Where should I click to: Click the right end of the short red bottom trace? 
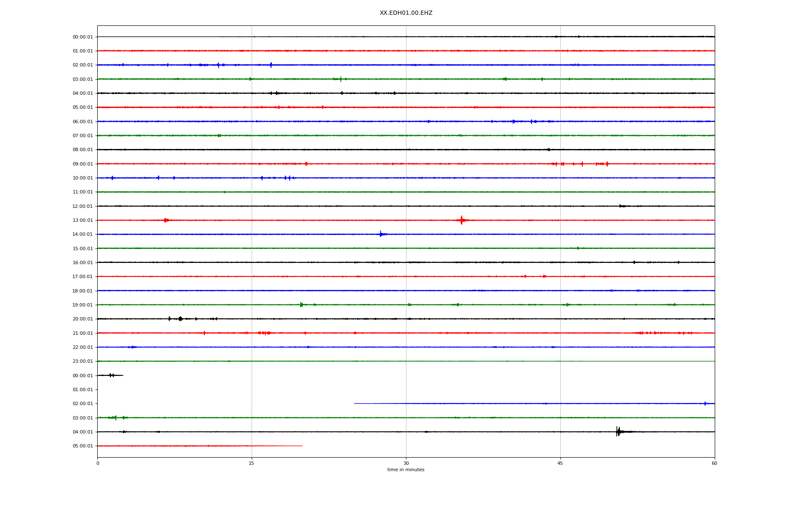(302, 446)
